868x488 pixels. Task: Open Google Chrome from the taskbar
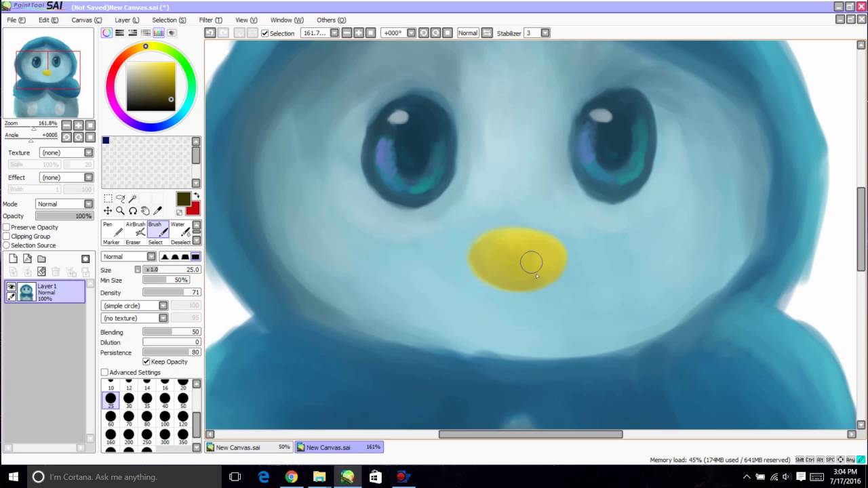[x=292, y=476]
